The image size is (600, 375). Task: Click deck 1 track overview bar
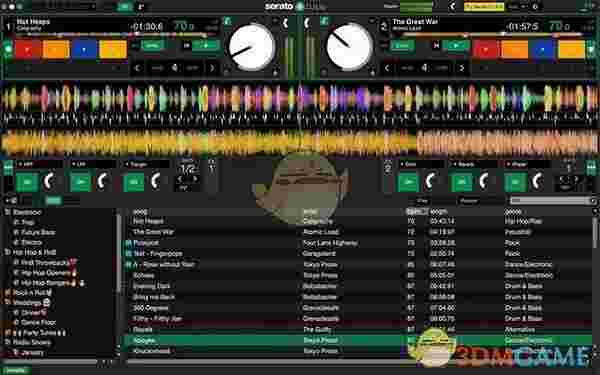pos(117,34)
